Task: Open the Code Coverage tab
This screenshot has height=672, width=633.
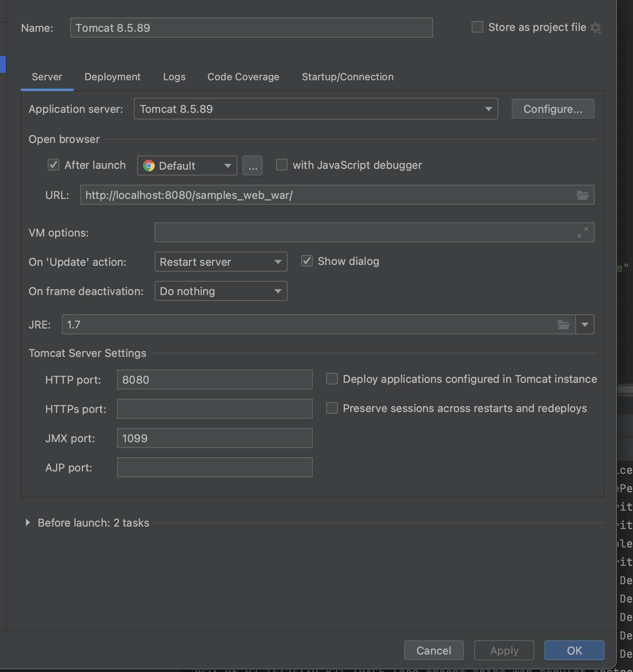Action: [243, 77]
